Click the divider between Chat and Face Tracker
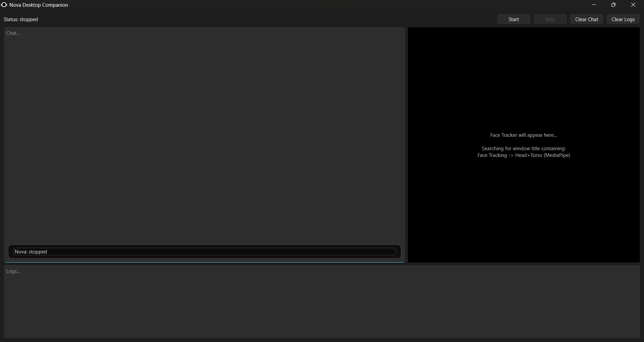644x342 pixels. pyautogui.click(x=406, y=145)
